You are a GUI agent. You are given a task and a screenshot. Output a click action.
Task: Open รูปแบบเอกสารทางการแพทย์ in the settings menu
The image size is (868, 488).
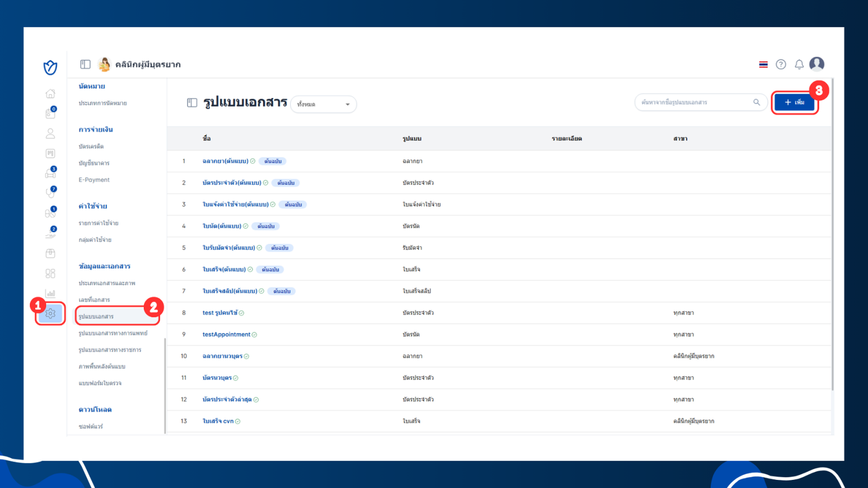[x=113, y=334]
